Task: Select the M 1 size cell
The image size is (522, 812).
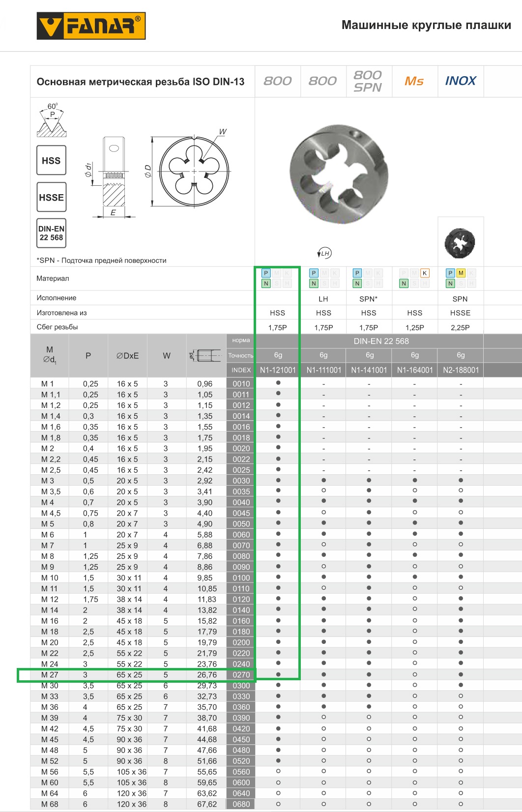Action: point(48,384)
